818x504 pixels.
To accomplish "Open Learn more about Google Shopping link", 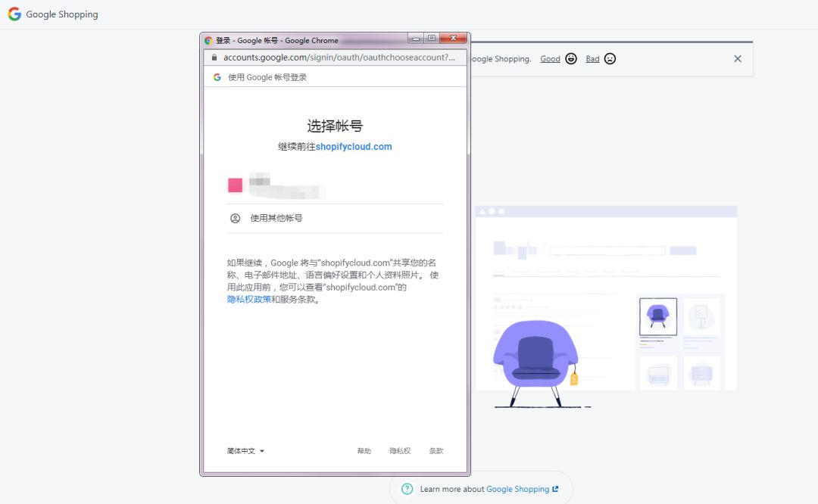I will [517, 489].
